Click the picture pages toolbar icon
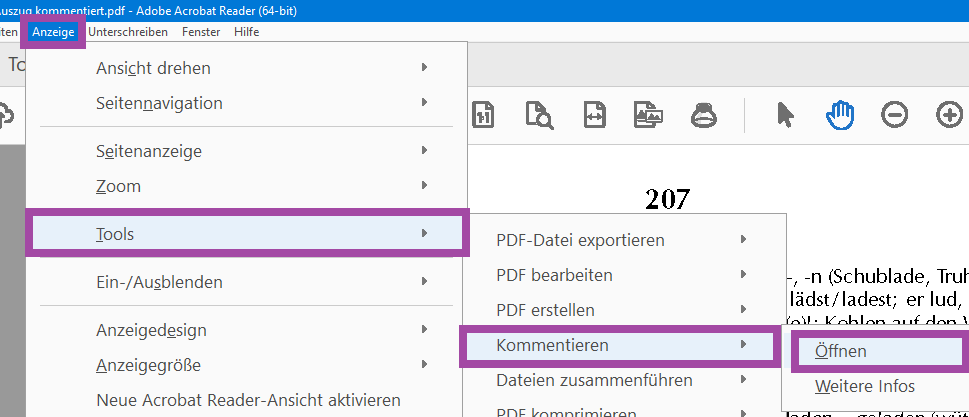Viewport: 969px width, 417px height. click(649, 114)
